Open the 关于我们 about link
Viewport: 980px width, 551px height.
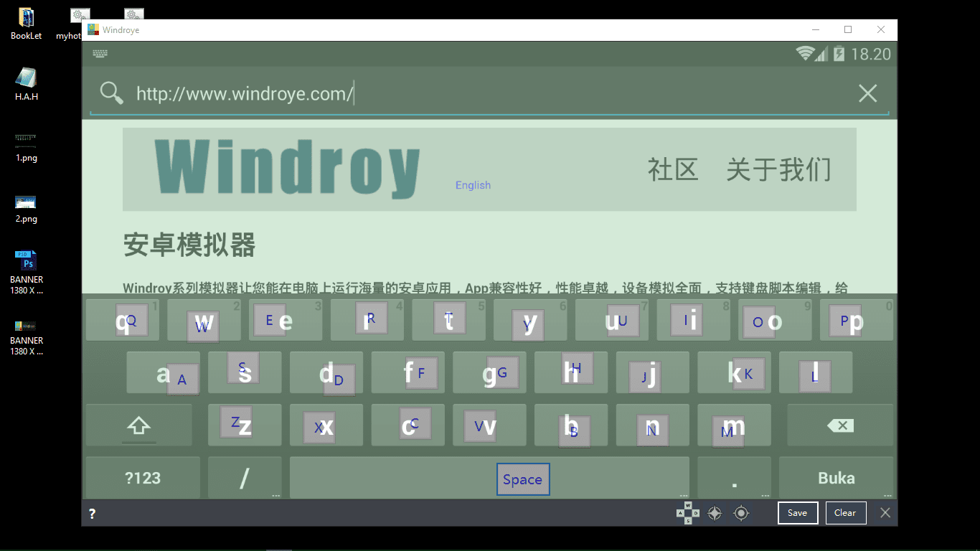(x=778, y=170)
